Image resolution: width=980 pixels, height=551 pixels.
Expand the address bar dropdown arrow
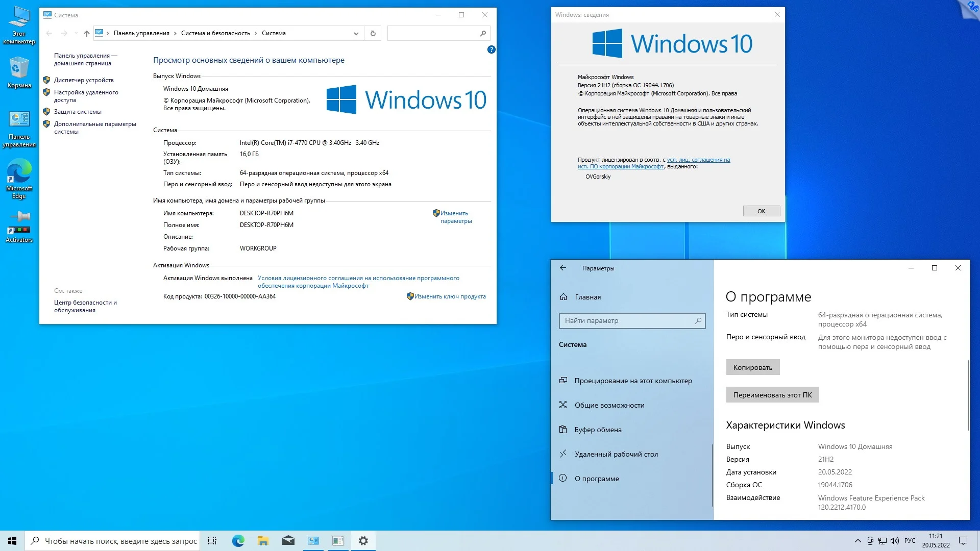click(x=356, y=33)
